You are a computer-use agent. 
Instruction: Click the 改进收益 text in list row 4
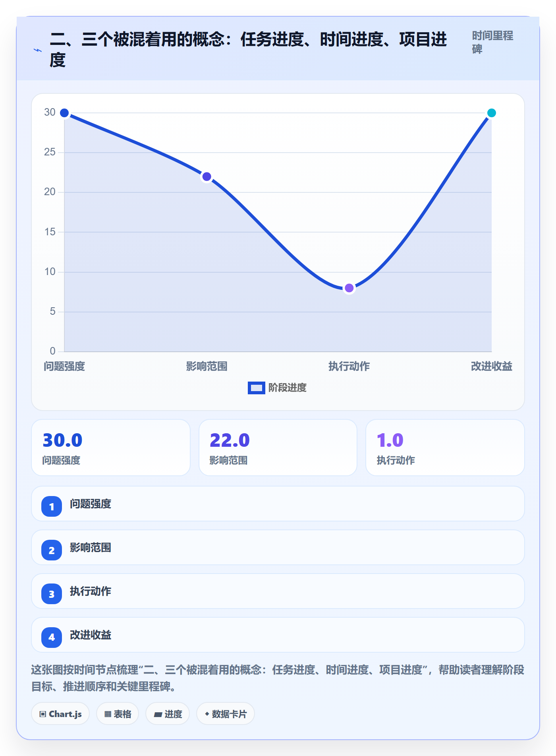tap(91, 635)
